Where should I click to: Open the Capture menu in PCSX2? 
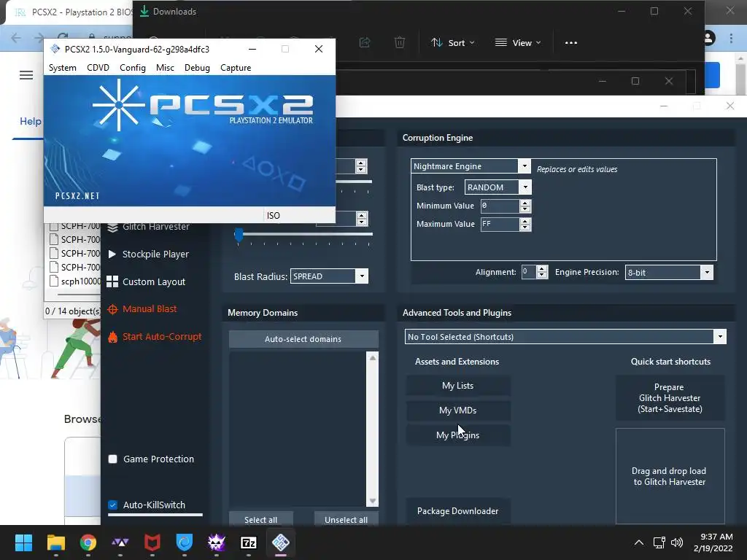[236, 68]
